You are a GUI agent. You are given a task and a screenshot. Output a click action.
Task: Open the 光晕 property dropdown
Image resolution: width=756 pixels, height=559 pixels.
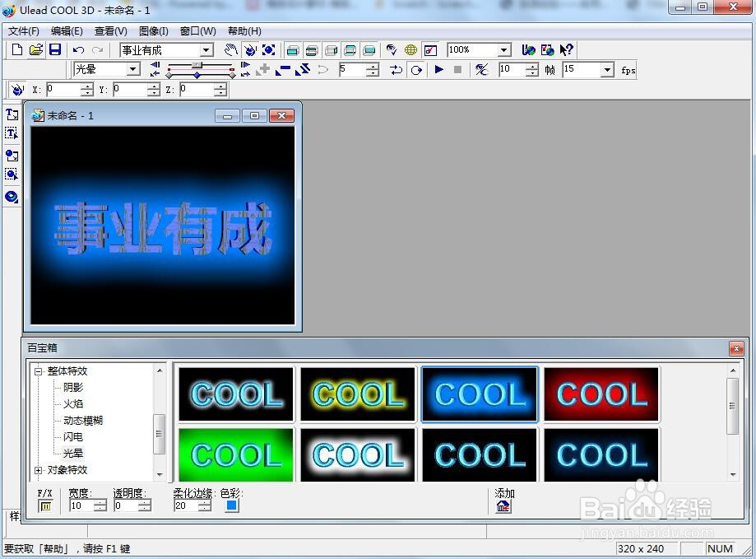(132, 69)
